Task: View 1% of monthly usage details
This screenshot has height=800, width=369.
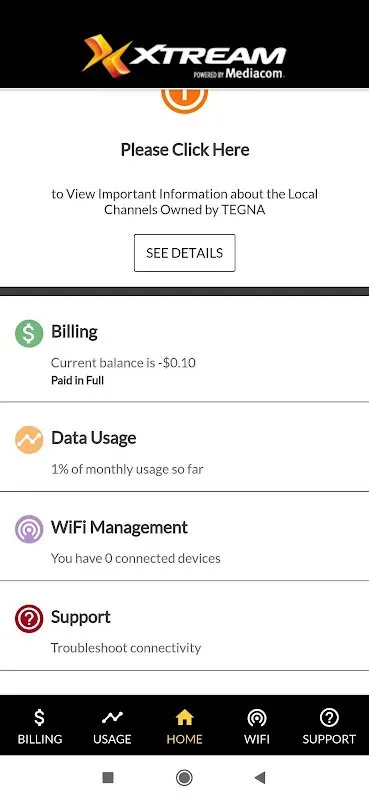Action: tap(184, 447)
